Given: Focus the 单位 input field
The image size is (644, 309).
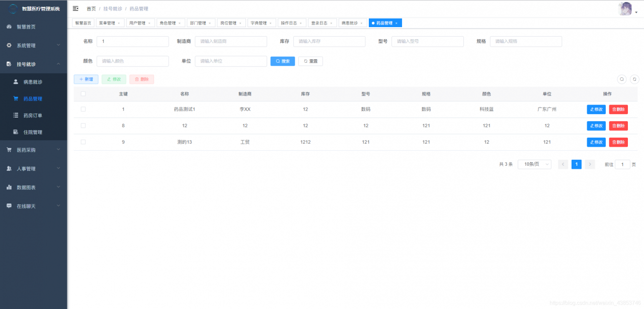Looking at the screenshot, I should pyautogui.click(x=231, y=61).
